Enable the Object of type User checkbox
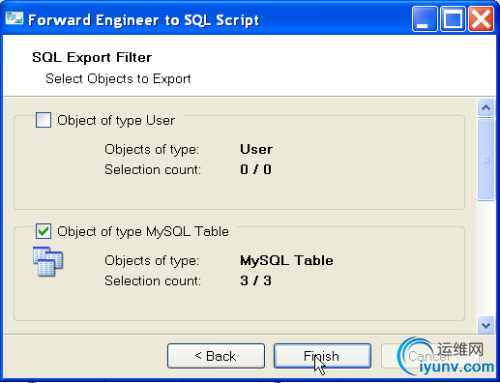500x383 pixels. 43,120
